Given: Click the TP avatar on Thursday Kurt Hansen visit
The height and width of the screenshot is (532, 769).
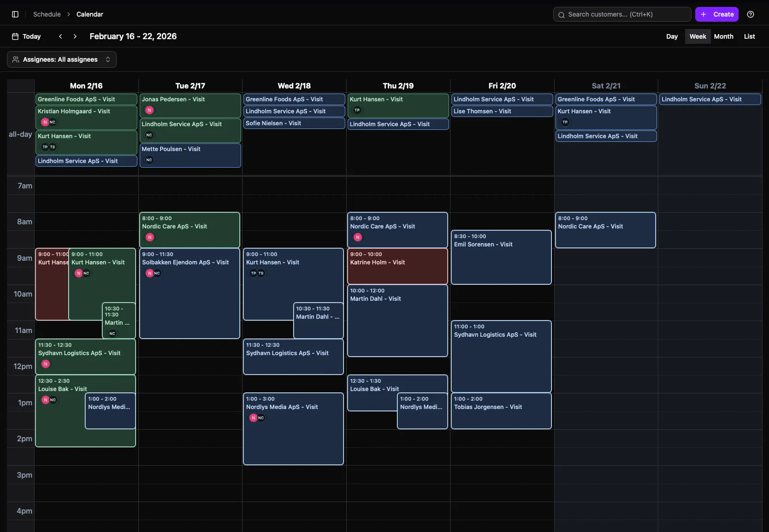Looking at the screenshot, I should 357,110.
